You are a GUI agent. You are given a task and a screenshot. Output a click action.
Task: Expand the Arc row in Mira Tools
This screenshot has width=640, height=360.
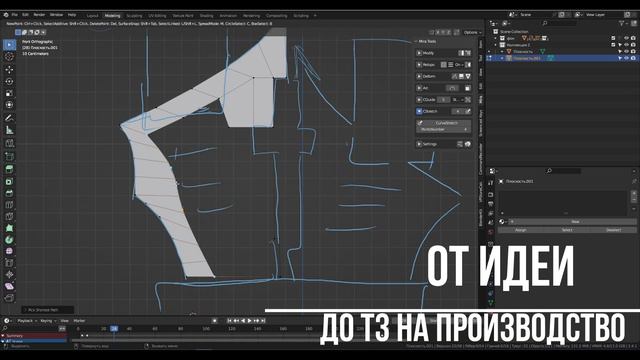pos(419,88)
